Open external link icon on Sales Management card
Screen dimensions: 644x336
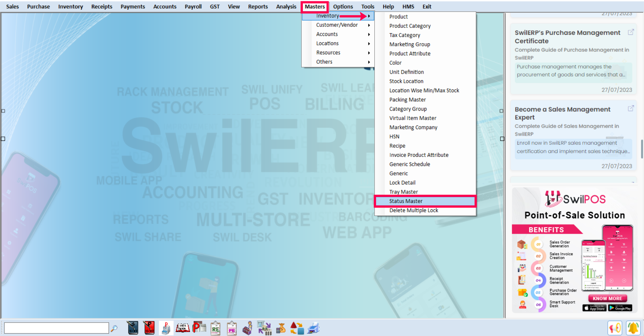(631, 108)
